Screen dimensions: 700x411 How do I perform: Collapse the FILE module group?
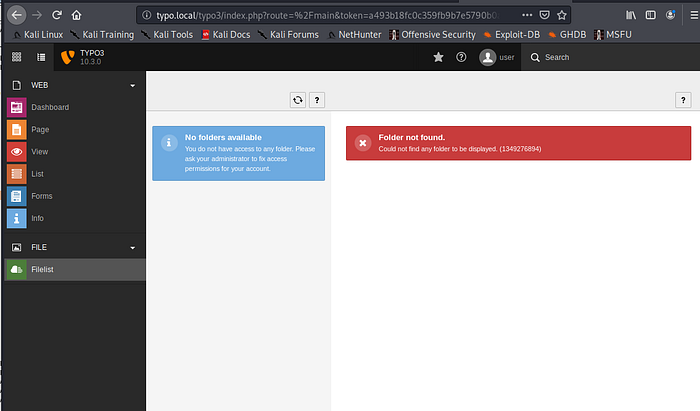tap(132, 247)
